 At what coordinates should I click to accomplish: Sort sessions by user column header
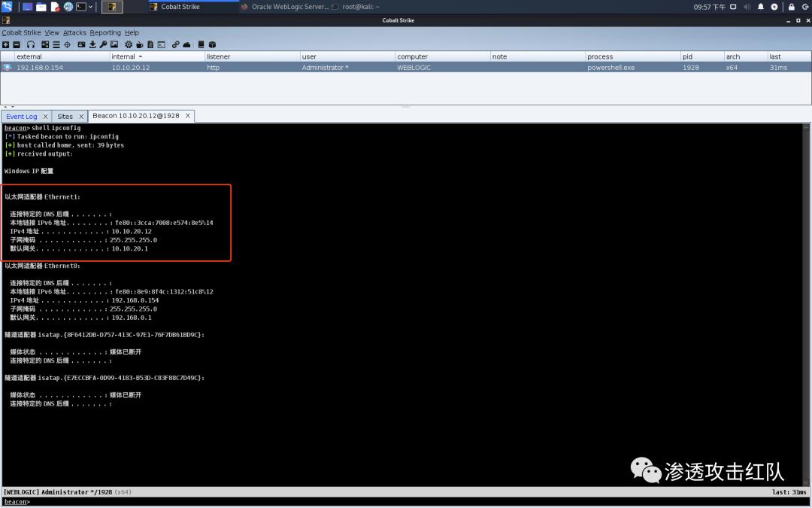click(x=347, y=56)
